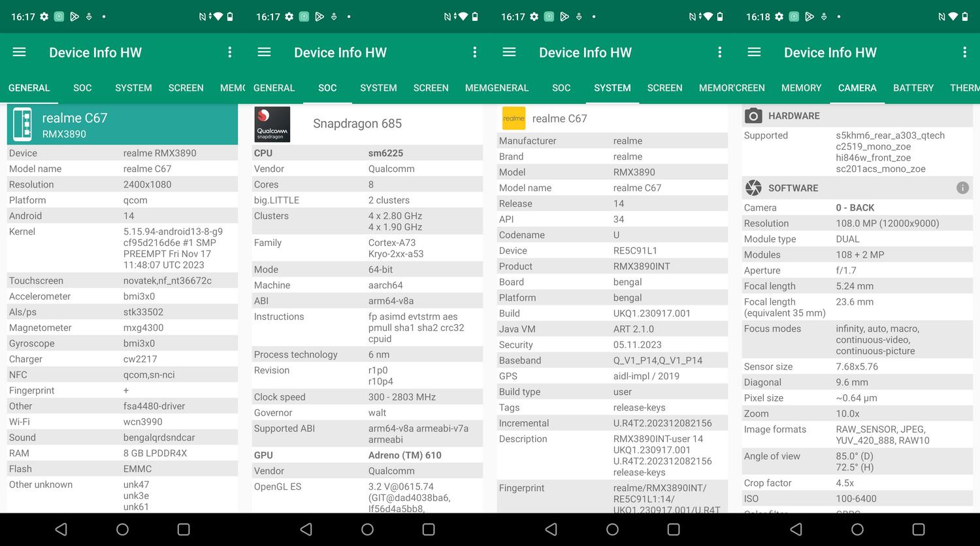This screenshot has height=546, width=980.
Task: Tap the Resolution value 2400x1080
Action: [x=147, y=184]
